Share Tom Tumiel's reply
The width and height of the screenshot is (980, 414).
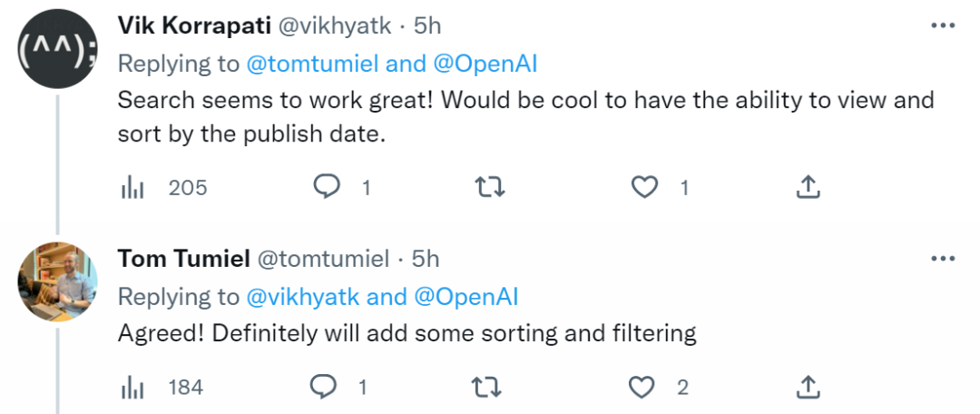[806, 388]
